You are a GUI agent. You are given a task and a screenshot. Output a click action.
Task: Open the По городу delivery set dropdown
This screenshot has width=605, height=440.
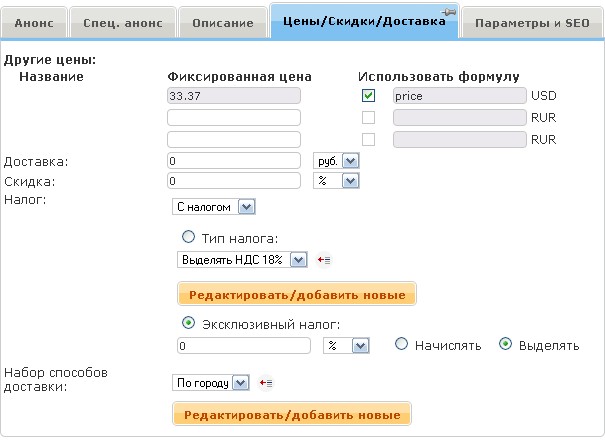point(211,382)
